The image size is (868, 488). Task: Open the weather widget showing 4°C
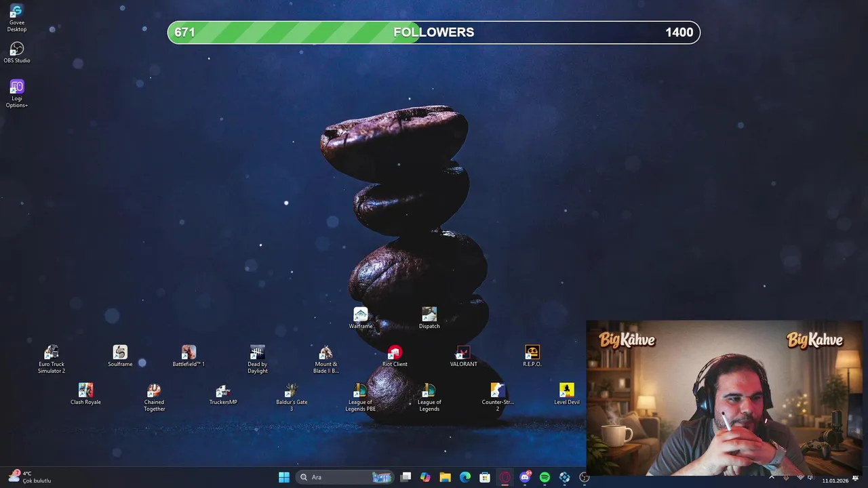pyautogui.click(x=30, y=477)
